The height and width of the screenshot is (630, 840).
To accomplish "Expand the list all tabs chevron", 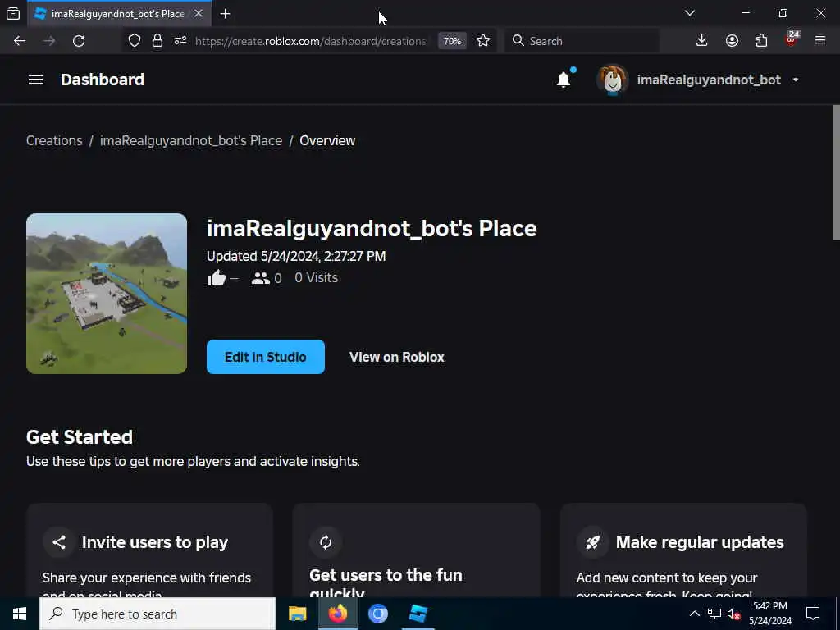I will [x=689, y=13].
